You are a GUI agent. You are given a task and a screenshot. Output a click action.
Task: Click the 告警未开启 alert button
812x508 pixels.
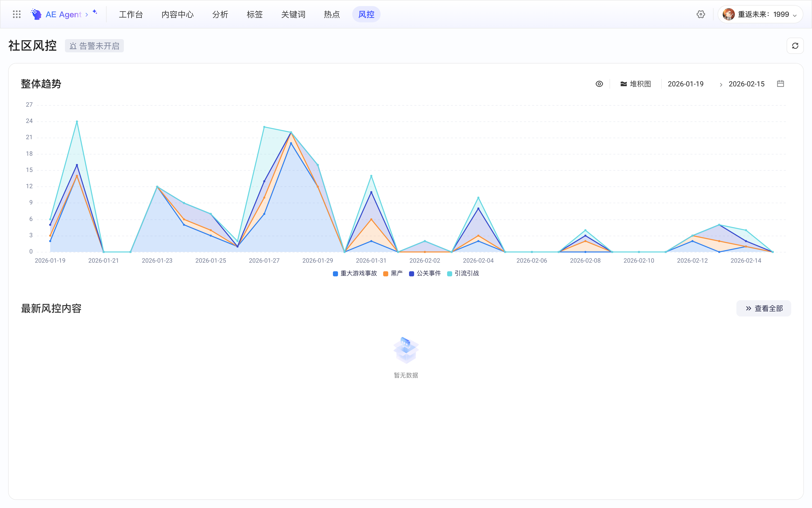coord(94,46)
